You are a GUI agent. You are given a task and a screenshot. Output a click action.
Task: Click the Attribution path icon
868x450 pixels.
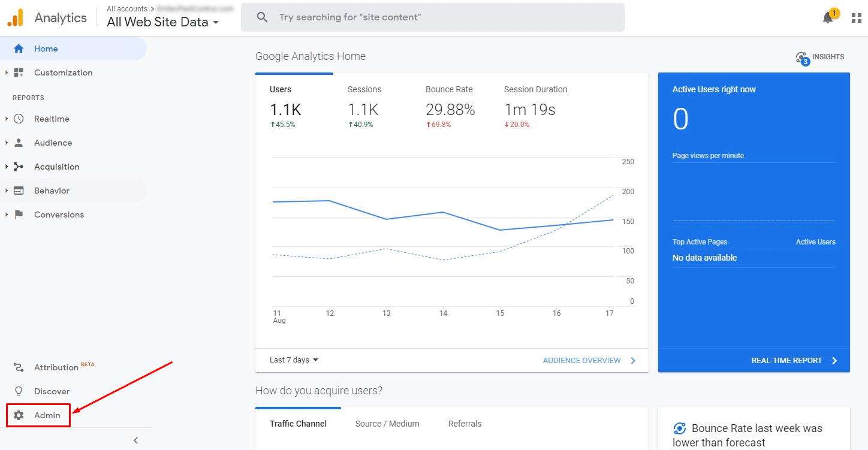(x=19, y=367)
